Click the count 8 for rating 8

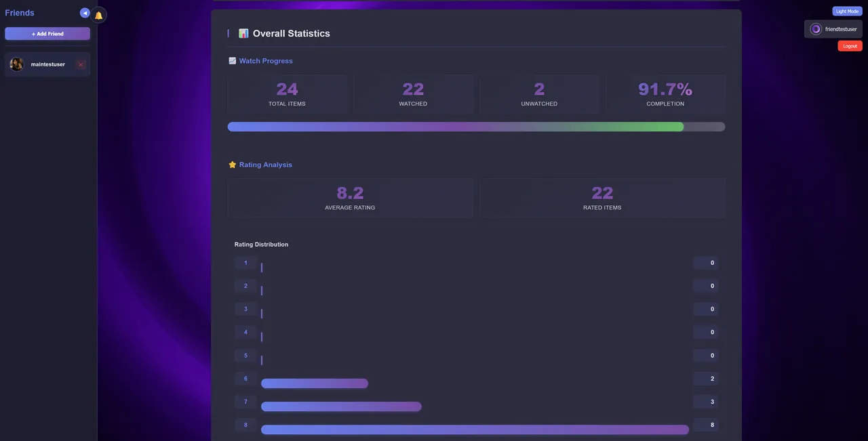[x=706, y=425]
